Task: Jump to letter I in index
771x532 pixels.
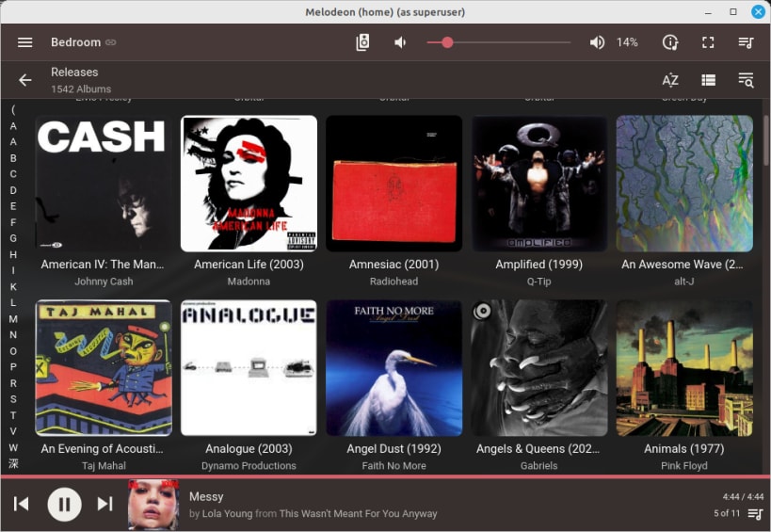Action: click(x=13, y=270)
